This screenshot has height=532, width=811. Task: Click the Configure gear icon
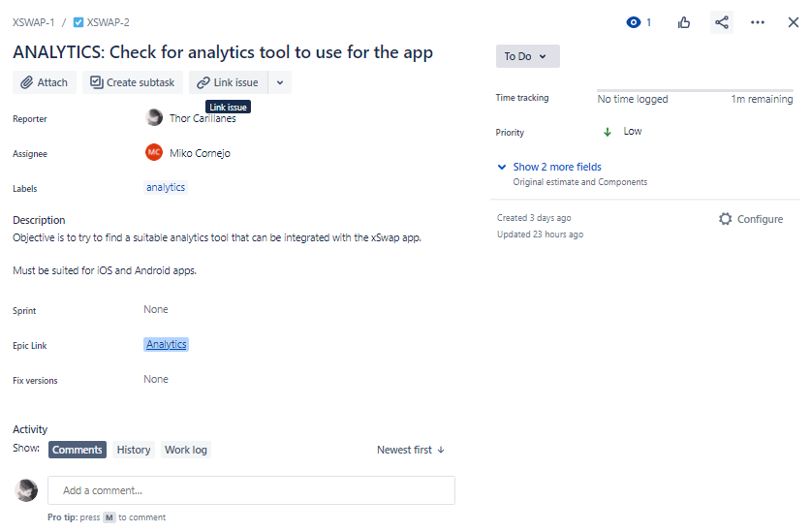(x=725, y=219)
